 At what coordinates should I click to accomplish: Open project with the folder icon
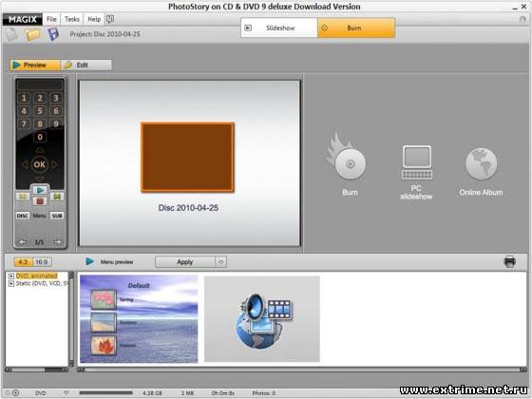click(32, 34)
